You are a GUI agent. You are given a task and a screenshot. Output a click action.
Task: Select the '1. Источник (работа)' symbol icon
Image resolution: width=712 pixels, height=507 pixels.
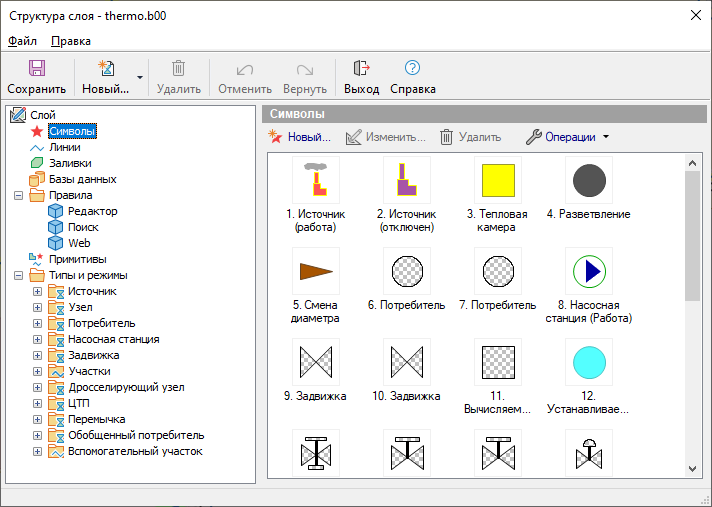tap(316, 181)
